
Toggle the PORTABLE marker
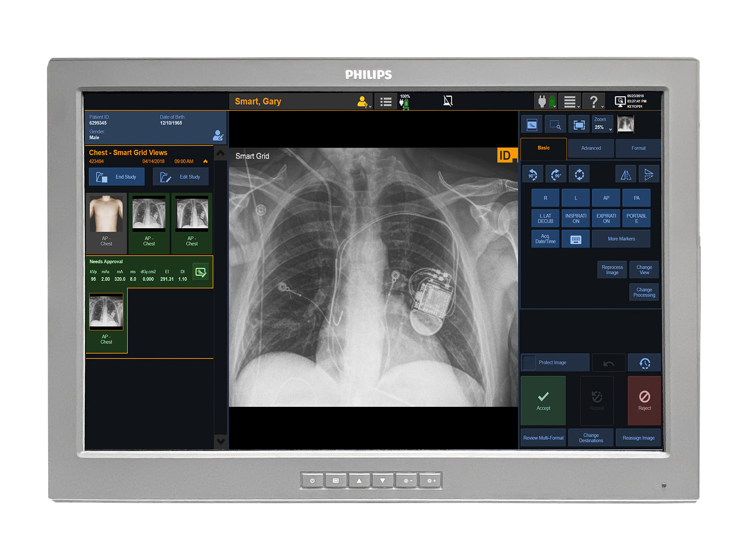pyautogui.click(x=637, y=218)
